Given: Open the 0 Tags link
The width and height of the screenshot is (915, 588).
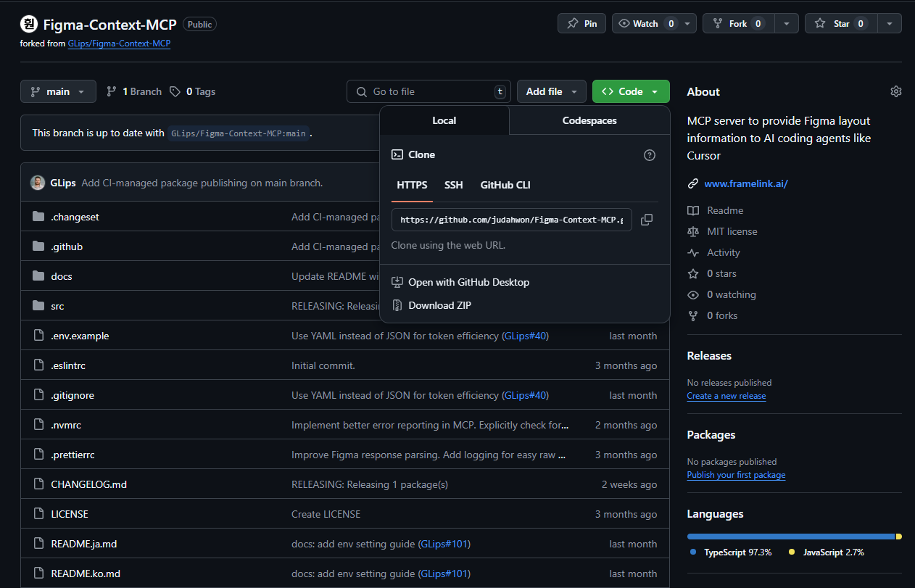Looking at the screenshot, I should coord(192,91).
